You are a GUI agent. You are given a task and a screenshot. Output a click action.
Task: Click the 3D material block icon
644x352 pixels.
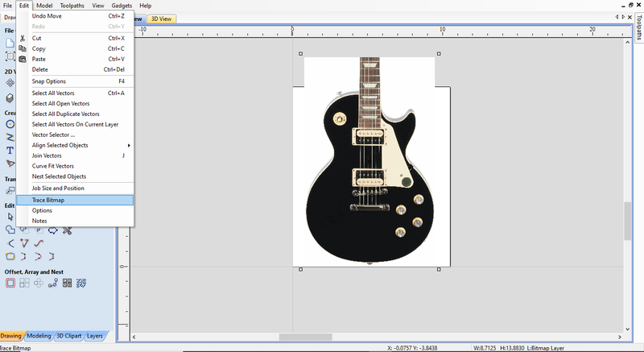10,98
